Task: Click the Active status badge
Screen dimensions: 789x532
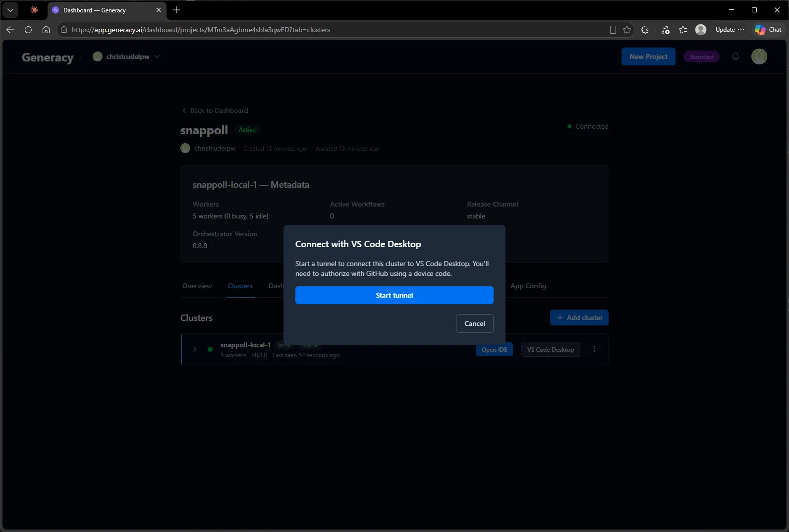Action: pyautogui.click(x=247, y=130)
